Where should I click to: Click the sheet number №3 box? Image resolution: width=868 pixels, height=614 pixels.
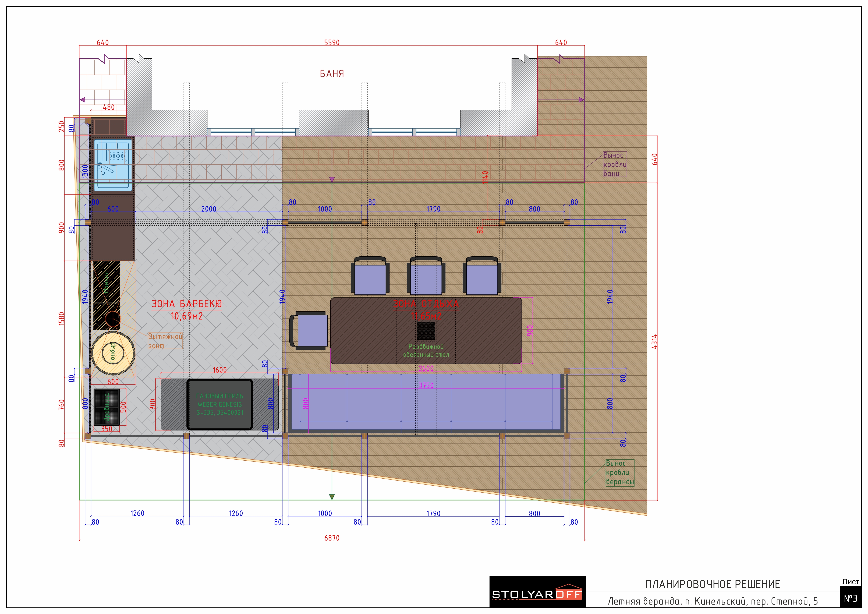click(851, 598)
